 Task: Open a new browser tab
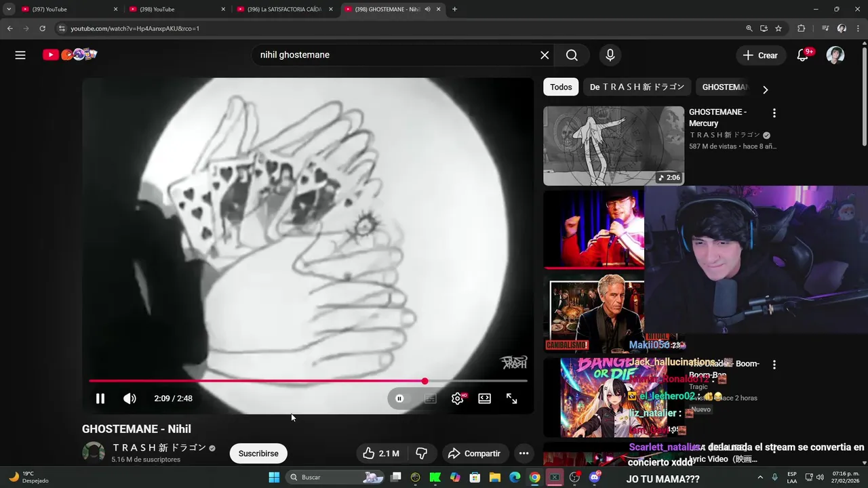click(x=454, y=9)
